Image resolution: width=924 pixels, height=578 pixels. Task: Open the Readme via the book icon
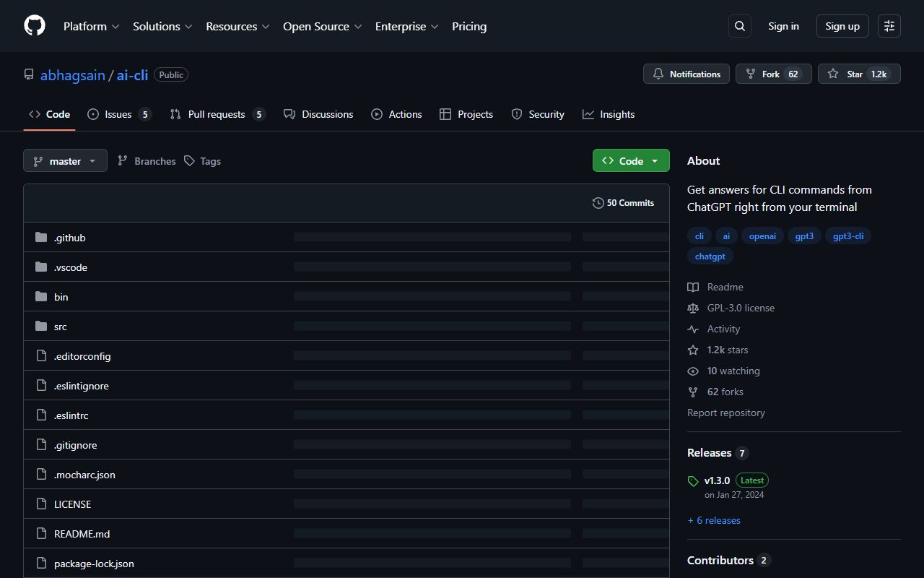693,287
